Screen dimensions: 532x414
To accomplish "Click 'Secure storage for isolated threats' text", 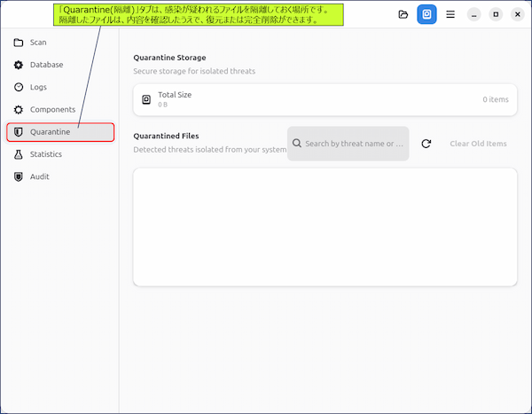I will coord(194,71).
